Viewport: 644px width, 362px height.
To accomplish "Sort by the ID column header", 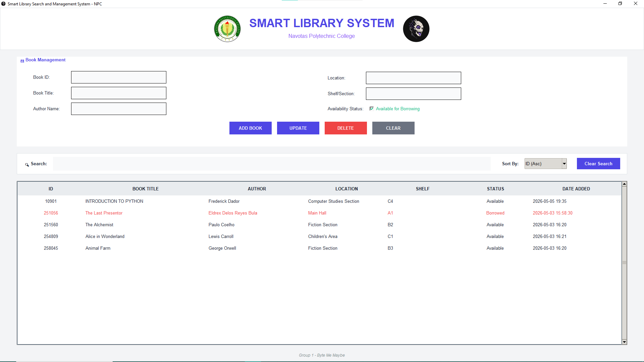I will [x=51, y=189].
